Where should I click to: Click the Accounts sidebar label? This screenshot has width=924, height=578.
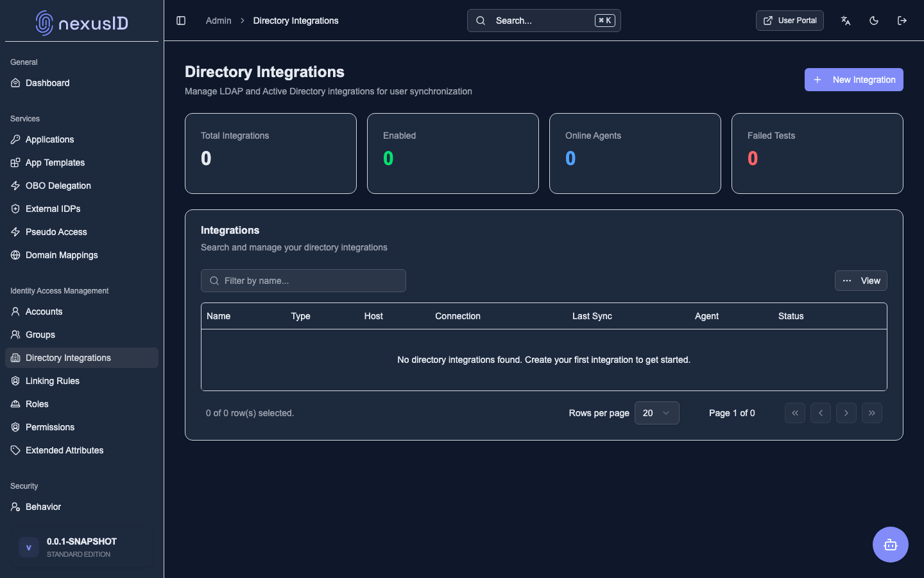coord(44,311)
